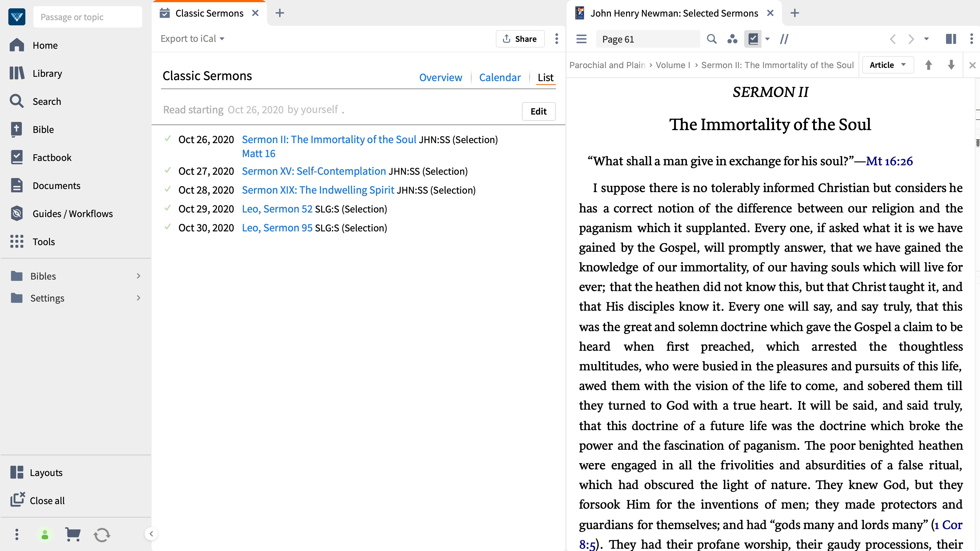Click the Edit reading plan button
980x551 pixels.
538,111
